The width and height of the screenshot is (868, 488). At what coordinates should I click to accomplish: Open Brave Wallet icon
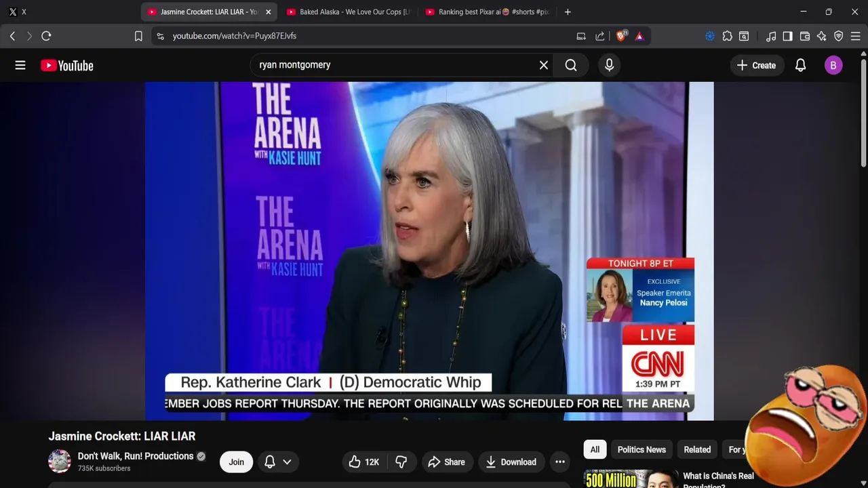pos(805,36)
